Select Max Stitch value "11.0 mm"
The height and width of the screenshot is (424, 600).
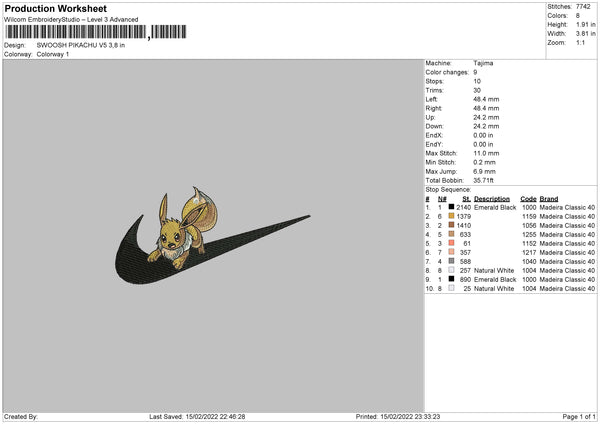(x=486, y=153)
